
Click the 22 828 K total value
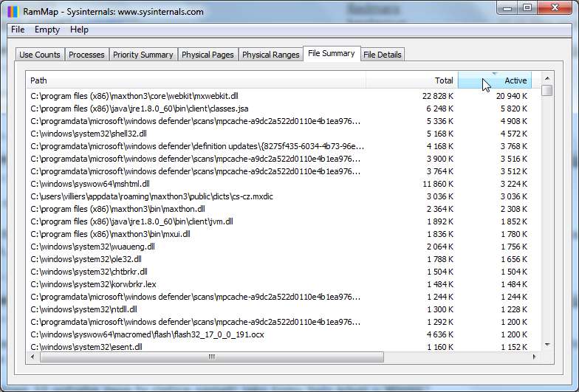(437, 96)
